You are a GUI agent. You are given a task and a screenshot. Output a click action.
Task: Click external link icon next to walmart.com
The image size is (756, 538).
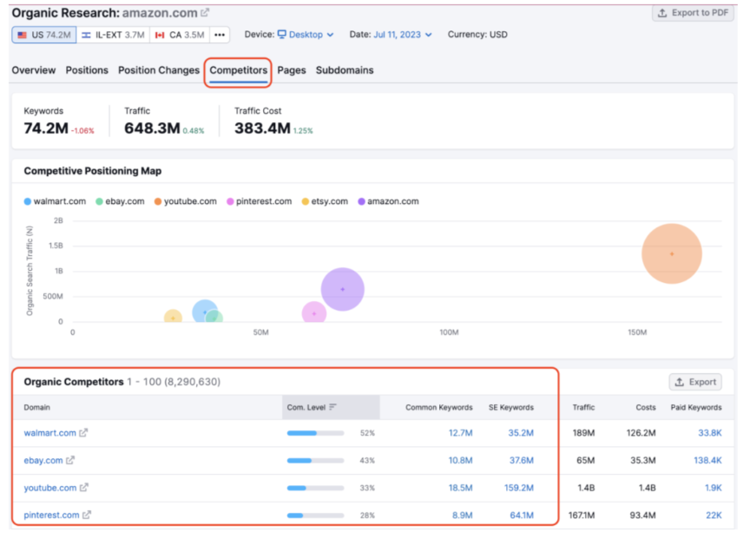83,432
